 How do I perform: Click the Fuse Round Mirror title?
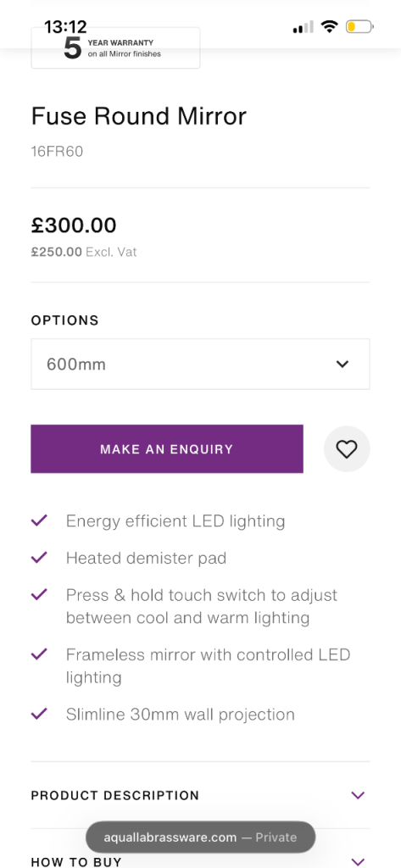(138, 117)
